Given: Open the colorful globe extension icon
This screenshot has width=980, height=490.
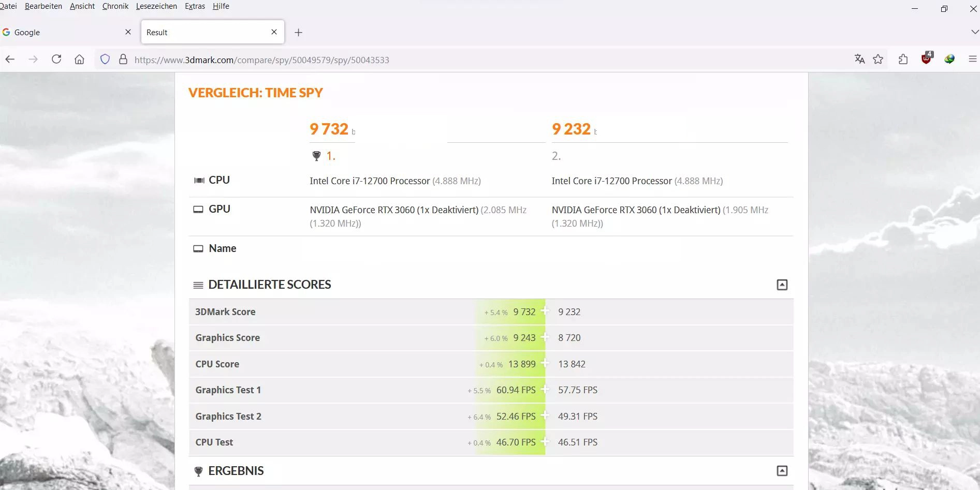Looking at the screenshot, I should (949, 59).
